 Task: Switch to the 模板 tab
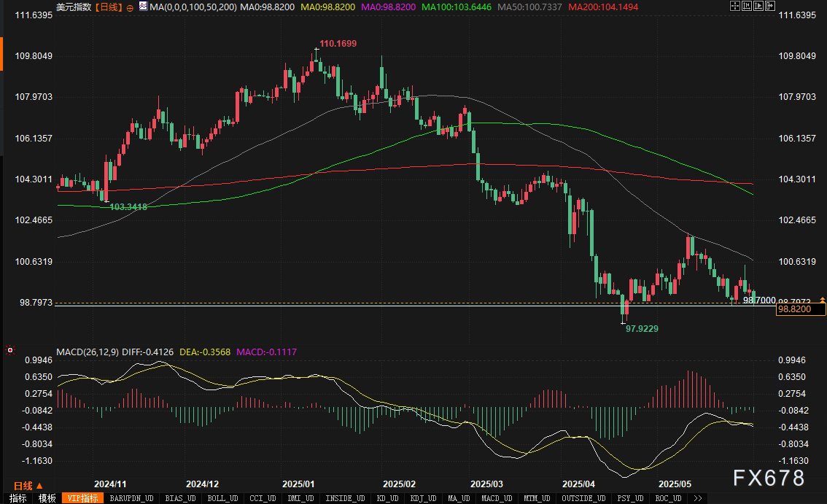click(47, 498)
